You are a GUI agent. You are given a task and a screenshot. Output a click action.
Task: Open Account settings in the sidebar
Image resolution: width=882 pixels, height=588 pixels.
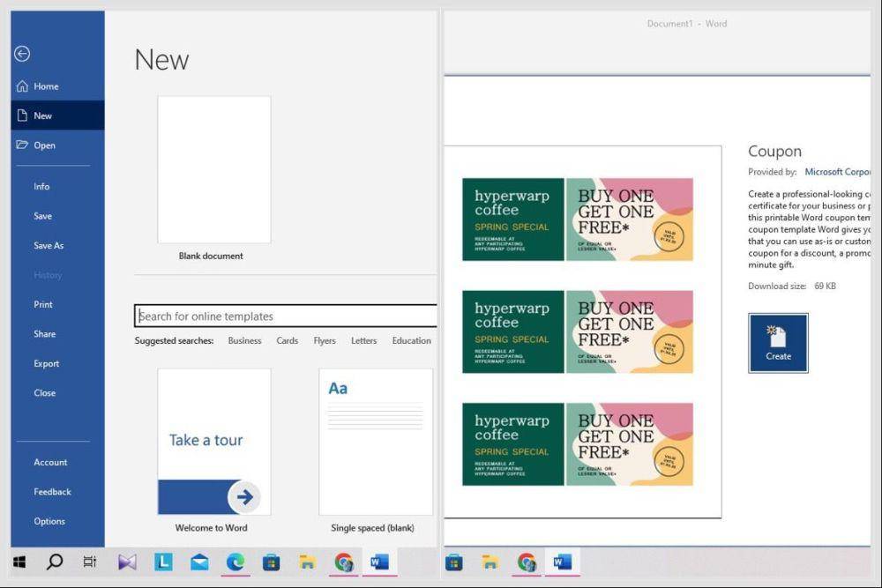pos(50,462)
